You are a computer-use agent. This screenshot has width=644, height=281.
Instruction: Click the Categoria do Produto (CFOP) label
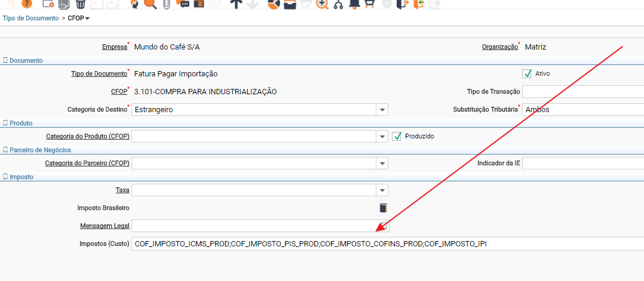click(88, 136)
